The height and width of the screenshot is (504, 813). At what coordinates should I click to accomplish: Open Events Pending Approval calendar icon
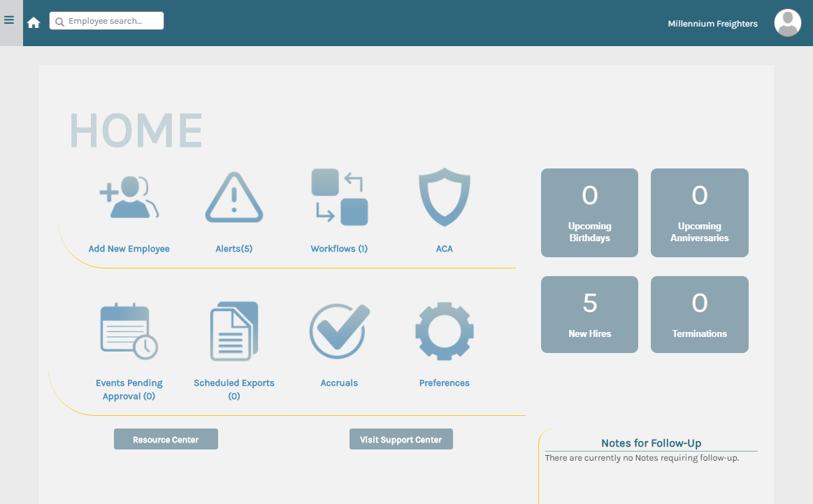pyautogui.click(x=129, y=331)
